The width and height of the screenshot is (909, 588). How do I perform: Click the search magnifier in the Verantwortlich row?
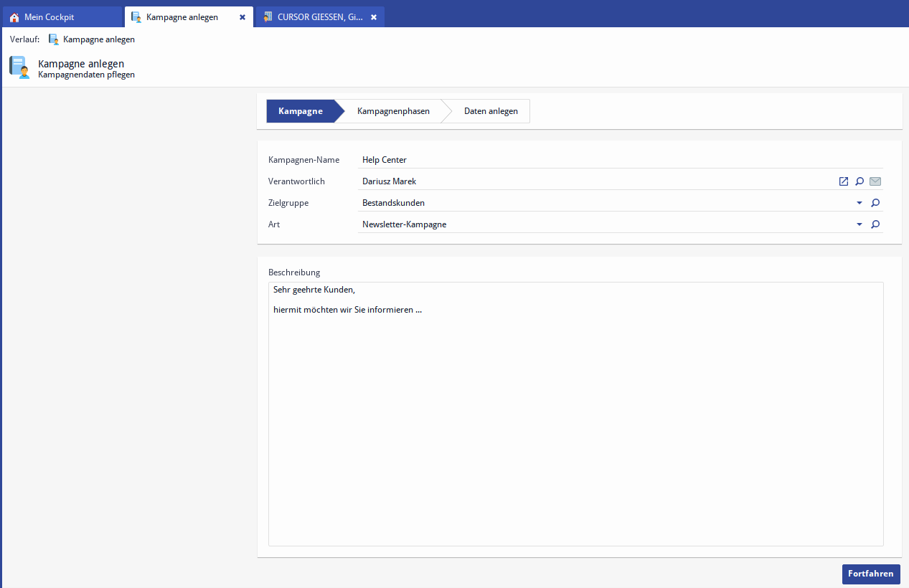pos(859,181)
